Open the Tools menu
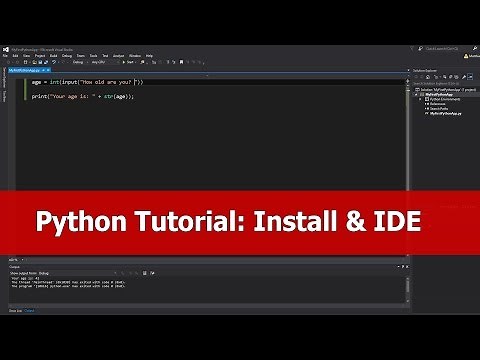The image size is (480, 360). point(93,56)
